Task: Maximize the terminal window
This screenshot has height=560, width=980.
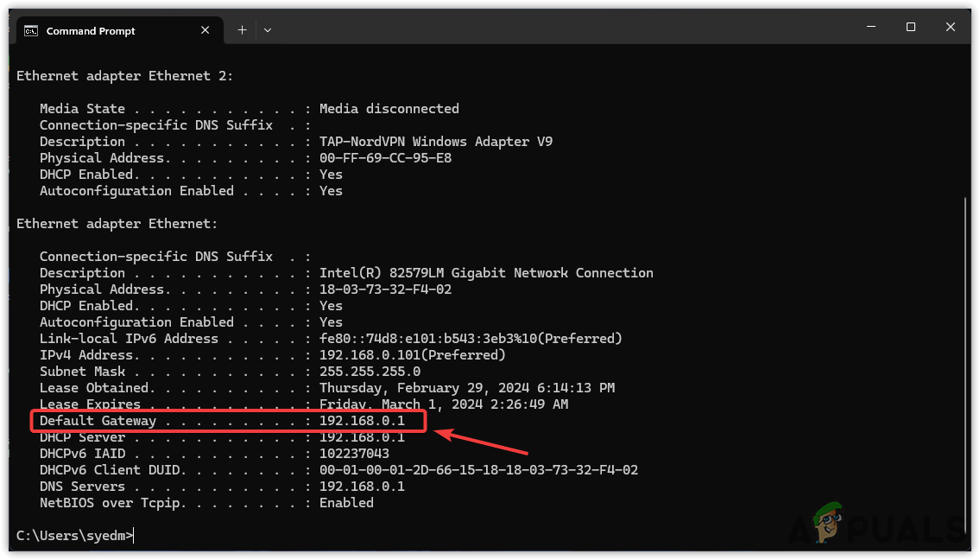Action: 910,27
